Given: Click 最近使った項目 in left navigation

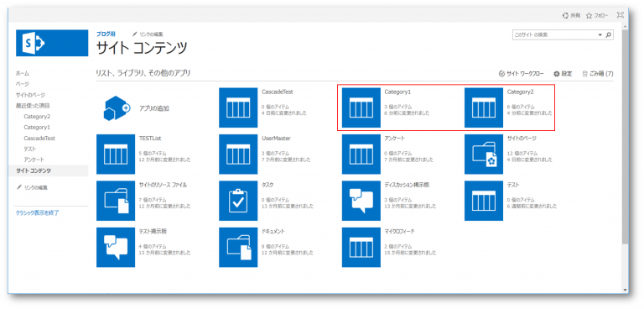Looking at the screenshot, I should pyautogui.click(x=33, y=106).
